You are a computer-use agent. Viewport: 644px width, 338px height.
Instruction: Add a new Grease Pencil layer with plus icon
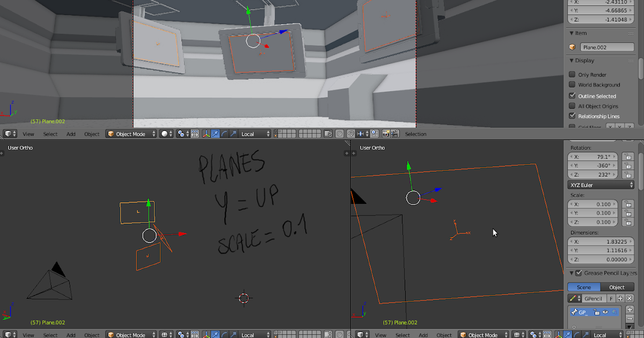coord(630,310)
